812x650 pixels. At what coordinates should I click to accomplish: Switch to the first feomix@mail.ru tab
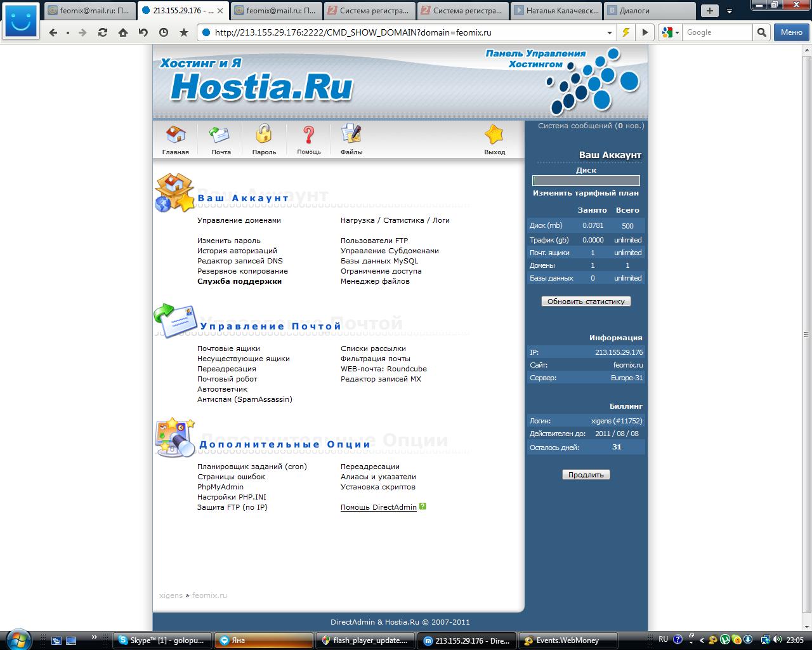point(89,10)
